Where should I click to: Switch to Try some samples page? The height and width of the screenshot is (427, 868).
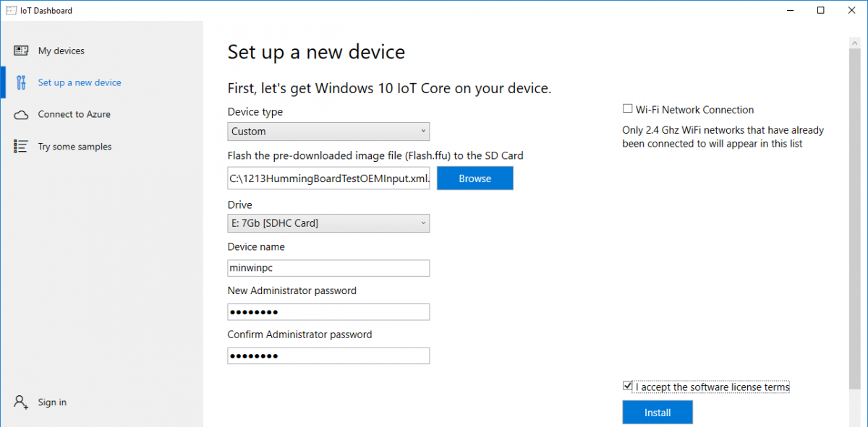point(75,146)
